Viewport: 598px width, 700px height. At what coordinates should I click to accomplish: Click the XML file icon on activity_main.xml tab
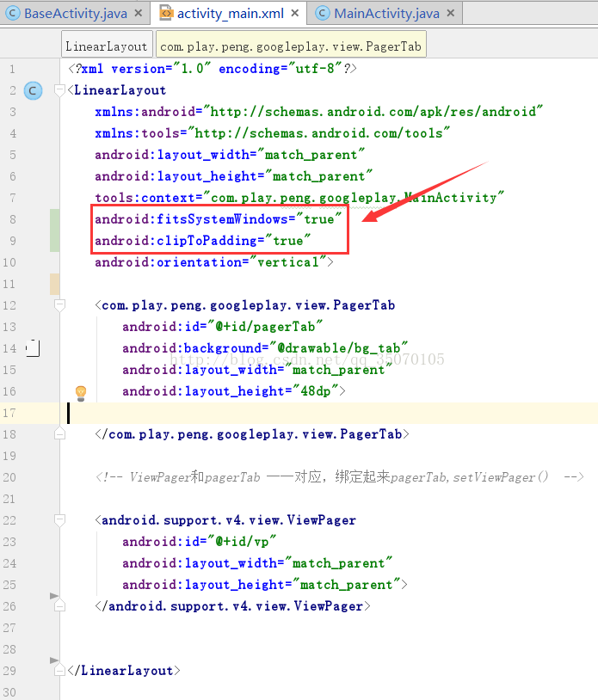(x=166, y=13)
